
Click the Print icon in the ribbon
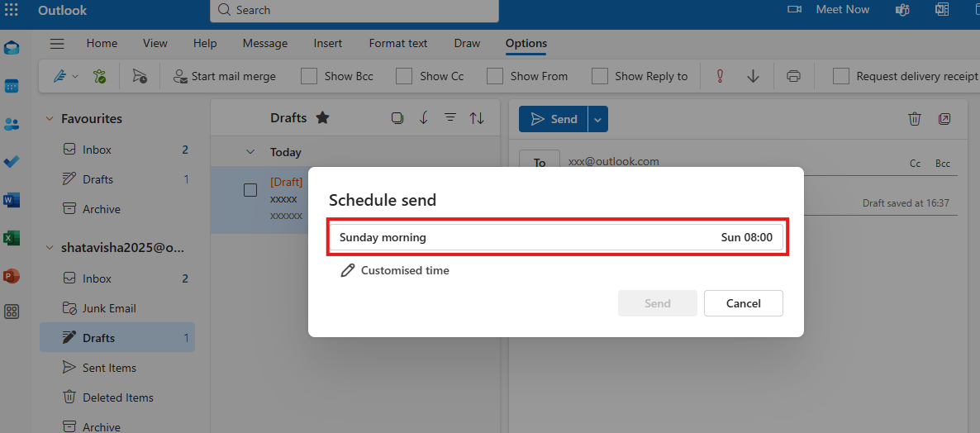[794, 76]
